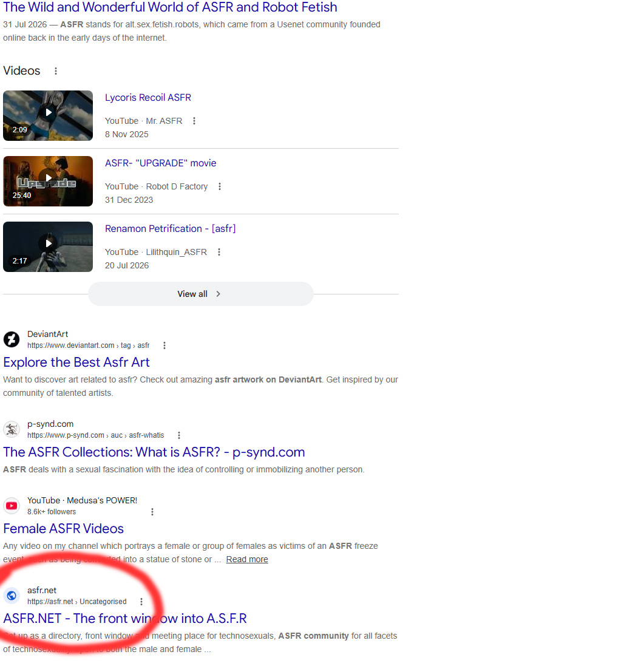Open the Female ASFR Videos result

tap(63, 529)
